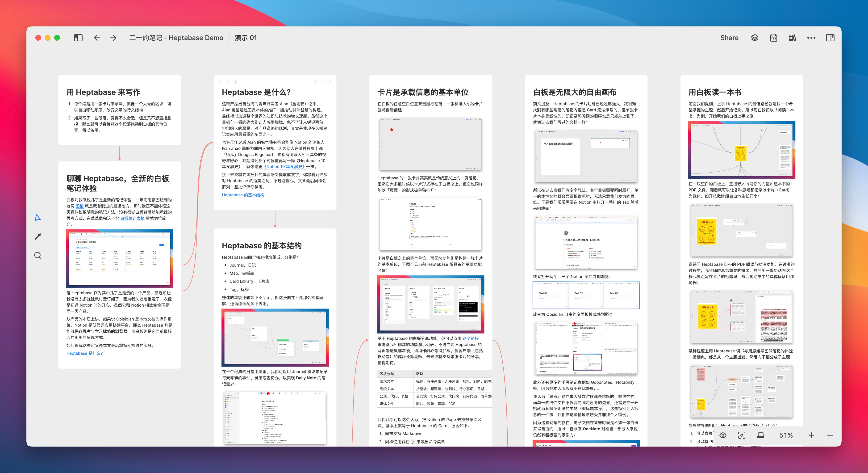The image size is (868, 473).
Task: Click the 区块分类 table header cell
Action: pyautogui.click(x=395, y=374)
